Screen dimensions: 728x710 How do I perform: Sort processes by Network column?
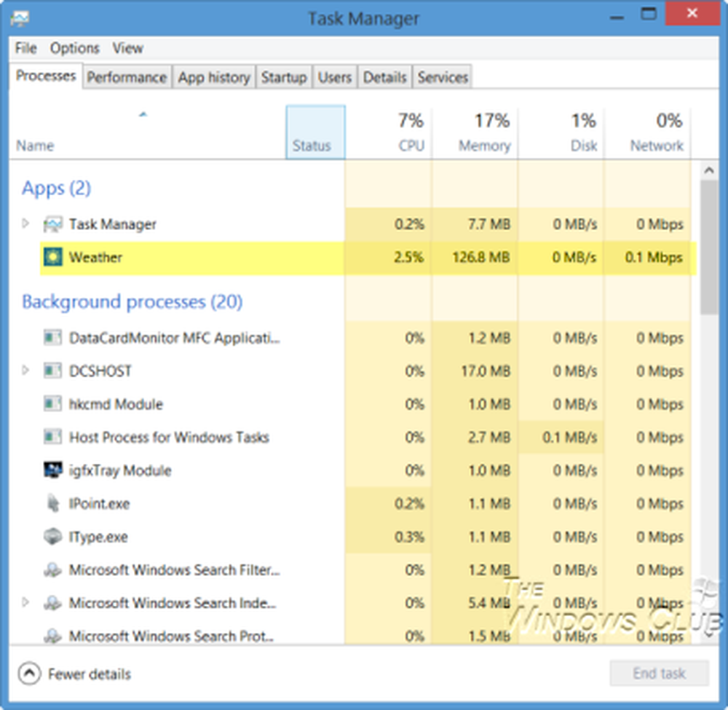pos(647,133)
